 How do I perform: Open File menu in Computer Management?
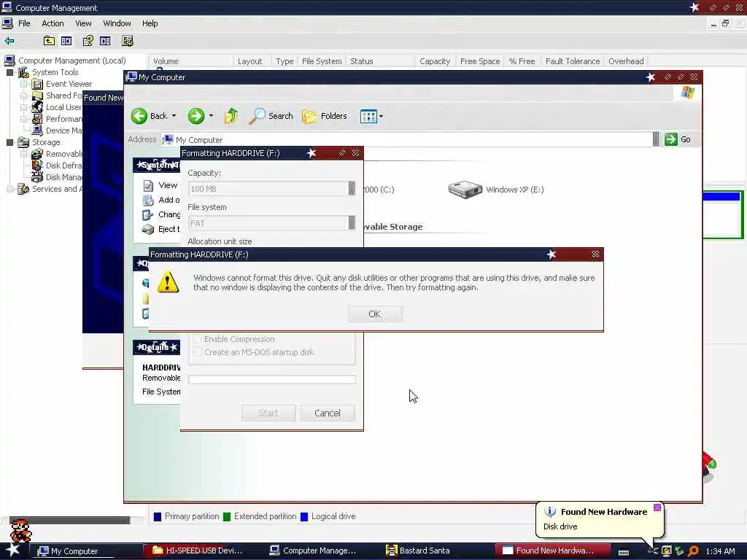(24, 23)
